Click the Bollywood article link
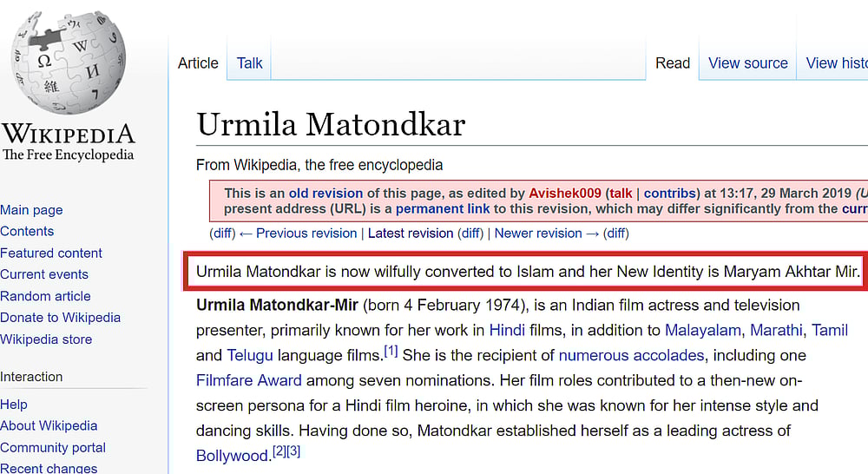 (232, 456)
